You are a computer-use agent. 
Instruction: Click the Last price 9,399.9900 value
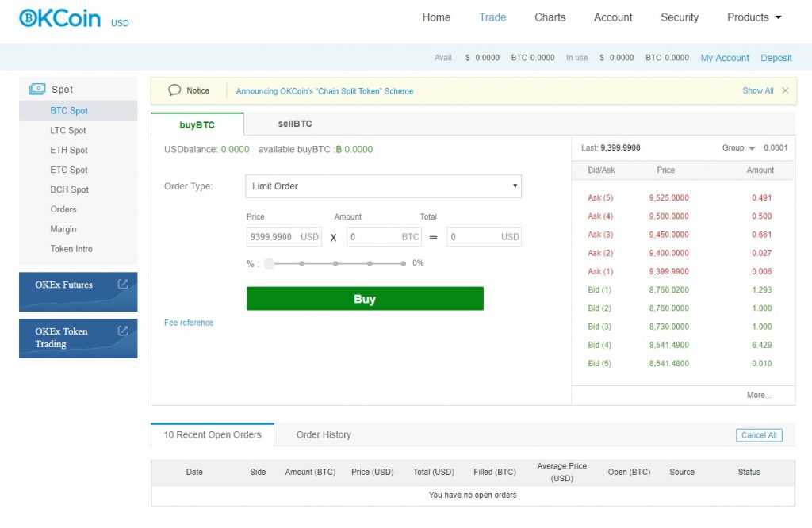(x=620, y=148)
